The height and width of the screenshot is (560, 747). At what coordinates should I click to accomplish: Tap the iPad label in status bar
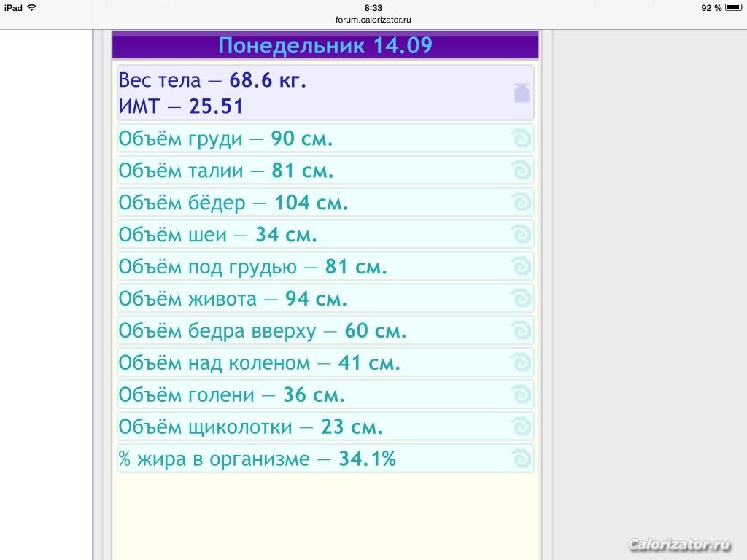coord(13,7)
